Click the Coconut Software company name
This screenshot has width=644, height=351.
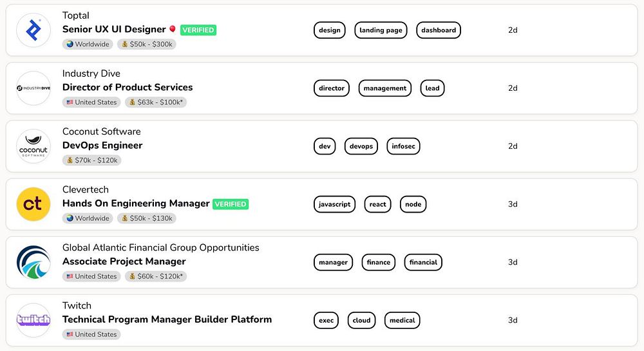(x=102, y=131)
